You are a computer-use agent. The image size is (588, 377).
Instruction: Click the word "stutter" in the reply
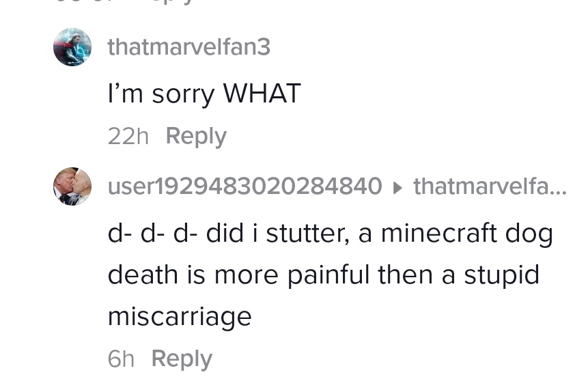[307, 234]
